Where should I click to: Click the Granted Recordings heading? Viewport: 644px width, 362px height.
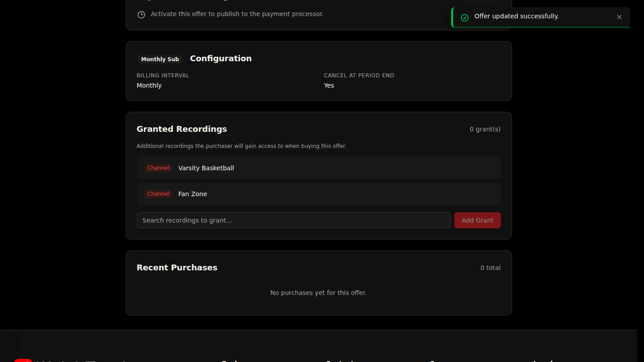(x=182, y=129)
